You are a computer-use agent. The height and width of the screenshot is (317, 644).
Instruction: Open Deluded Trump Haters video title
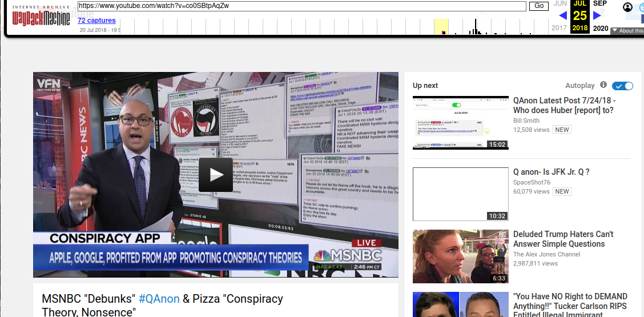[x=563, y=239]
